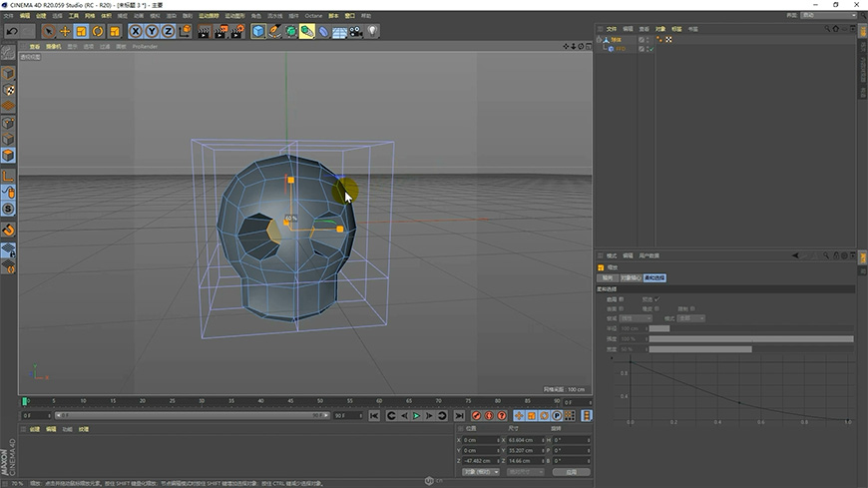Click the Floor environment grid icon
Viewport: 868px width, 488px height.
click(339, 32)
